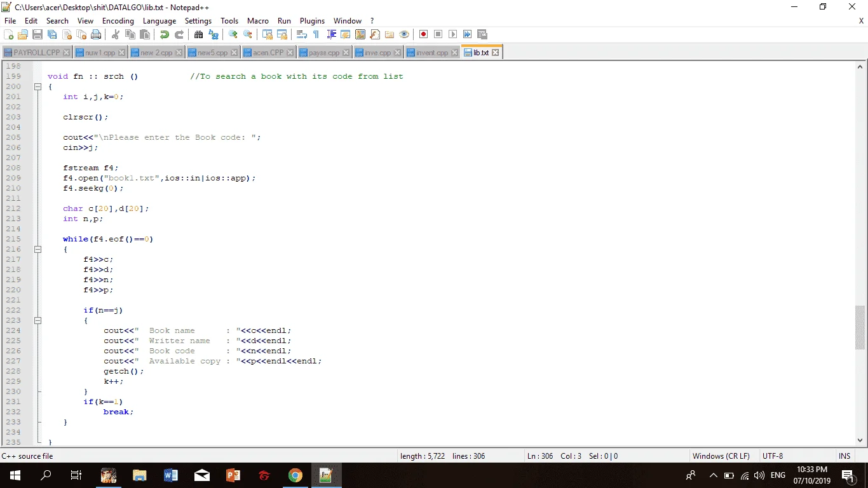
Task: Click the X beside the menu bar
Action: [861, 21]
